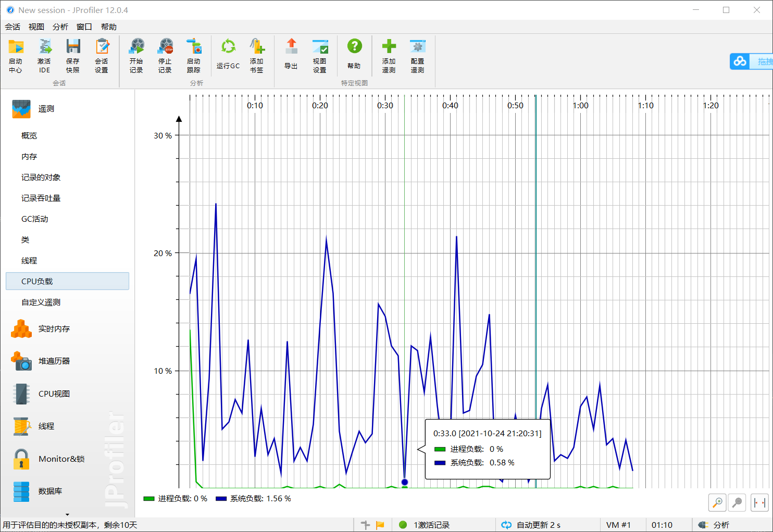Viewport: 773px width, 532px height.
Task: Click the 1:00 time axis label
Action: 581,106
